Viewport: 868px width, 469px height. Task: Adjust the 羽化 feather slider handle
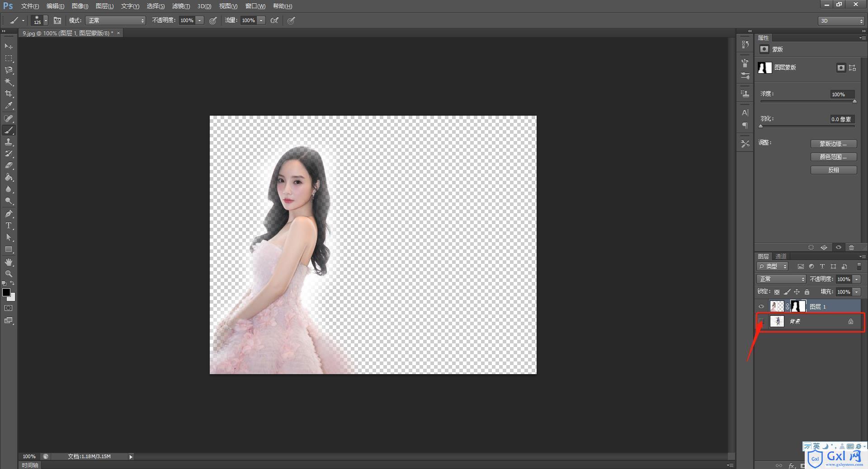pyautogui.click(x=761, y=127)
